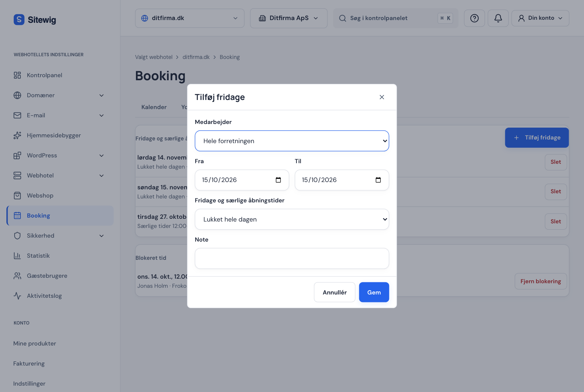Viewport: 584px width, 392px height.
Task: Click the Hjemmesidebygger sparkle icon
Action: coord(17,135)
